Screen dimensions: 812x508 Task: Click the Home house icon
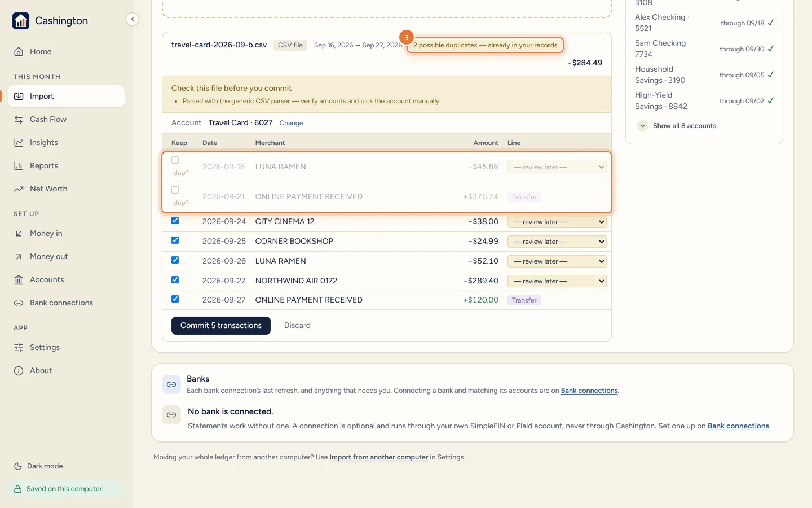(19, 51)
